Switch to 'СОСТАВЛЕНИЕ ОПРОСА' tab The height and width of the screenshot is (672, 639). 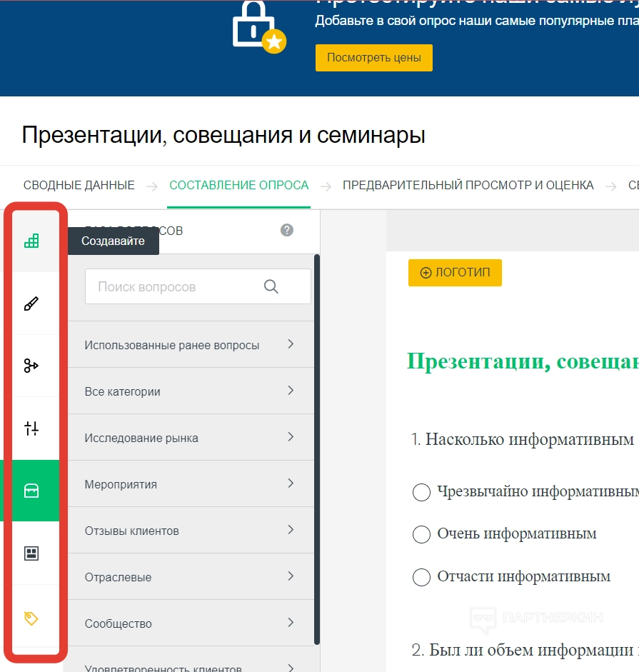[x=238, y=185]
